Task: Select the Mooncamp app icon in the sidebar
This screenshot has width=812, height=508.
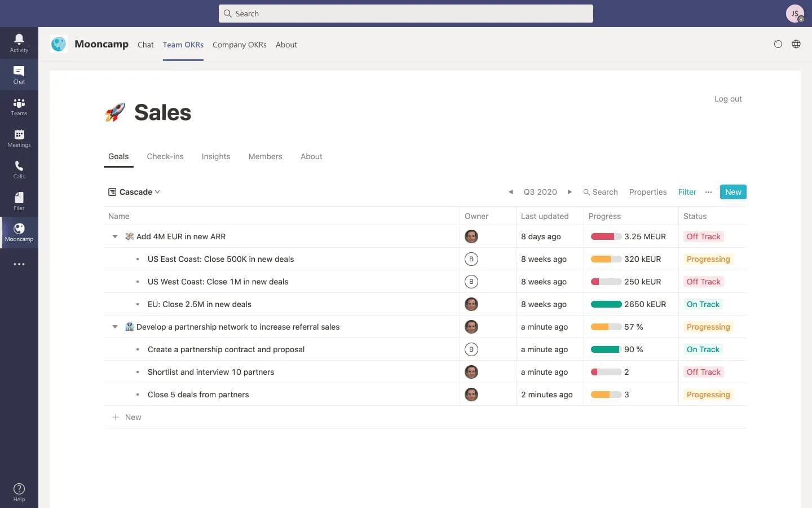Action: 19,229
